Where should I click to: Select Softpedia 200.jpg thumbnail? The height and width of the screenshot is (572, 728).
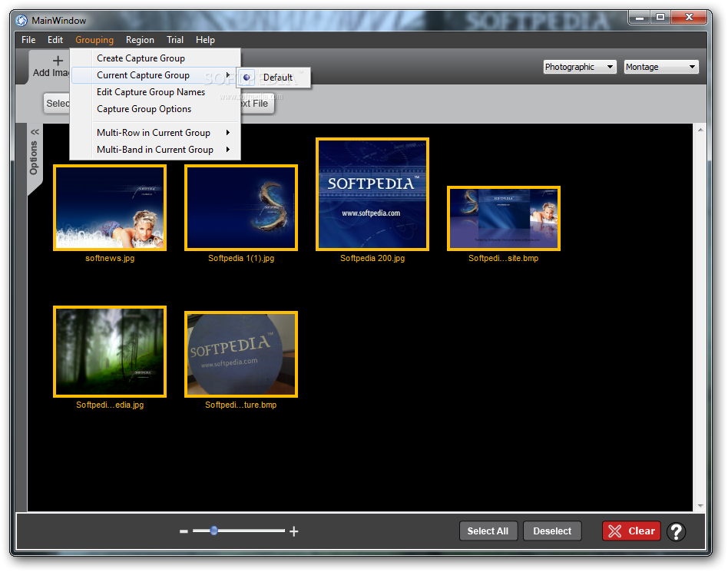point(372,194)
